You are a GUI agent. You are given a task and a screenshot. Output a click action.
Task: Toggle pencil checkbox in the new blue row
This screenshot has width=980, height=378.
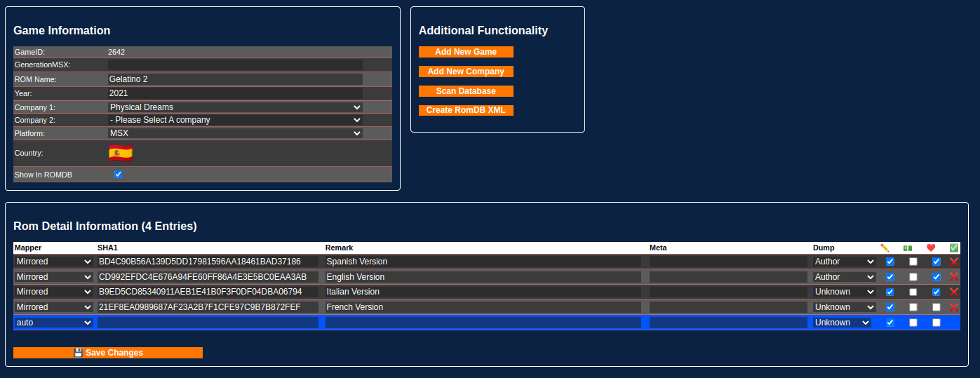click(x=890, y=323)
